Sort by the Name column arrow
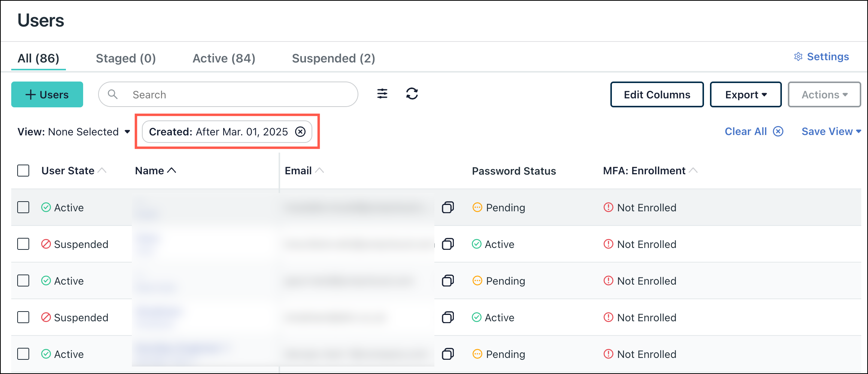The width and height of the screenshot is (868, 374). [172, 171]
